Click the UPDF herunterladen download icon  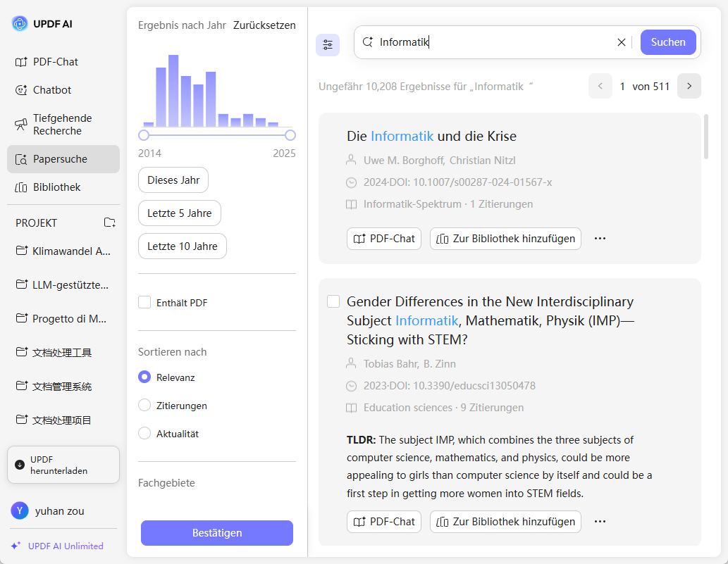pyautogui.click(x=20, y=465)
